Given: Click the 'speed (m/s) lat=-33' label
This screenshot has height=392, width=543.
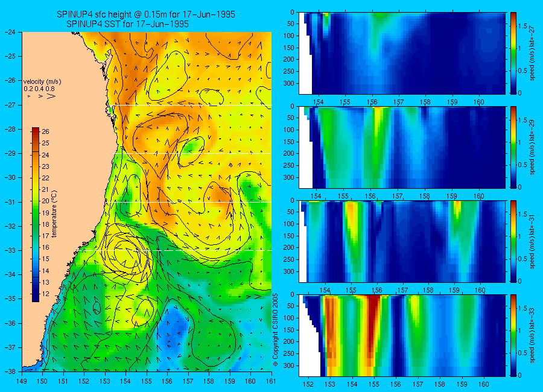Looking at the screenshot, I should pyautogui.click(x=533, y=335).
